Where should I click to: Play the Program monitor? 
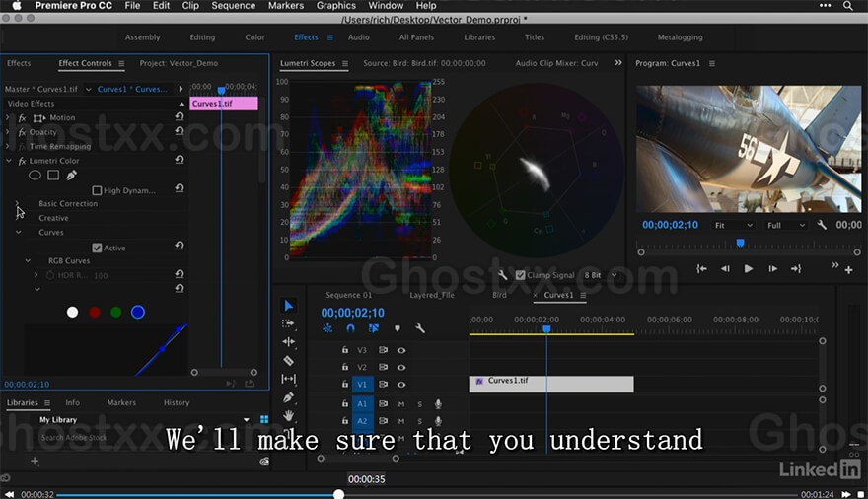(749, 269)
